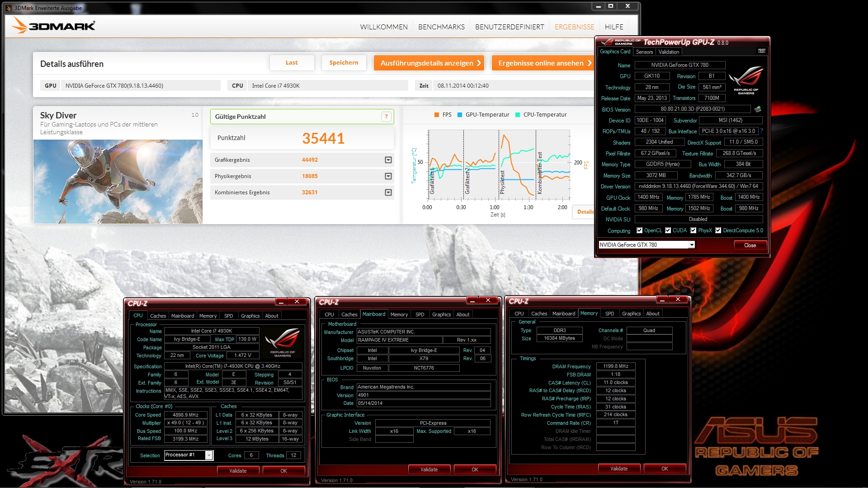This screenshot has height=488, width=868.
Task: Open the Caches tab in first CPU-Z window
Action: click(158, 316)
